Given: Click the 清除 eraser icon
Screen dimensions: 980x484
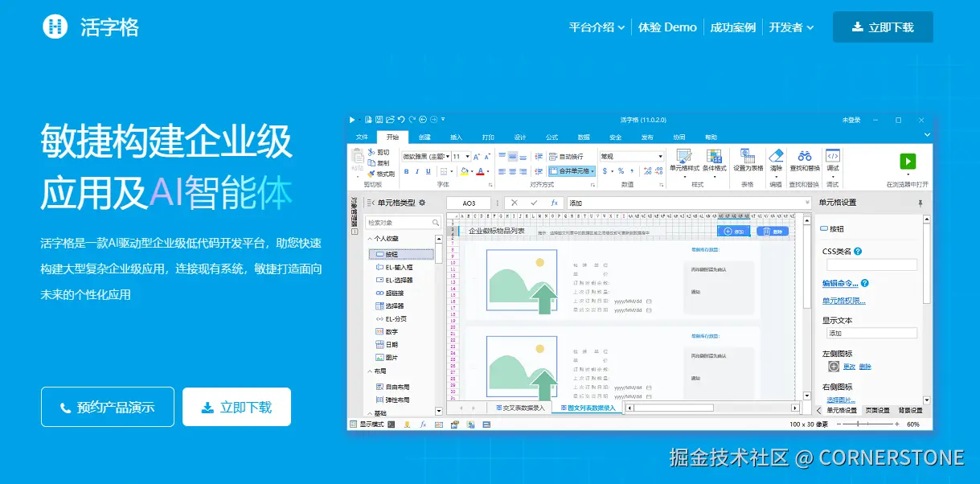Looking at the screenshot, I should click(x=776, y=156).
